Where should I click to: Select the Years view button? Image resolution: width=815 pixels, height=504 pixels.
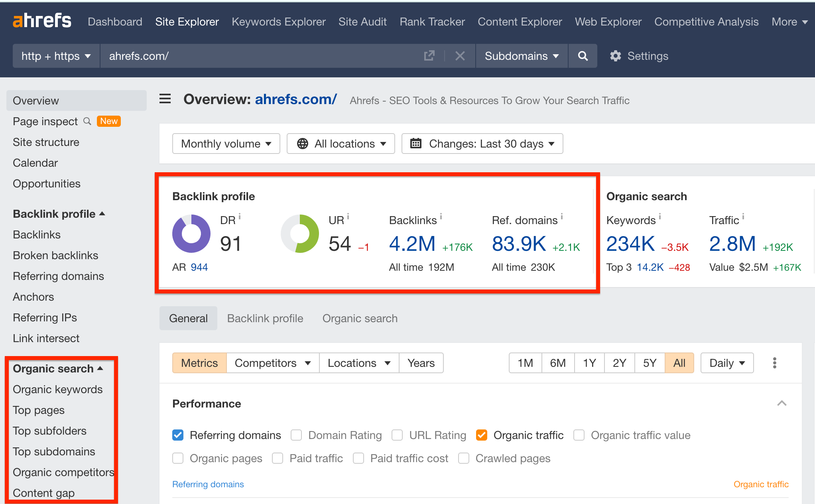point(421,363)
